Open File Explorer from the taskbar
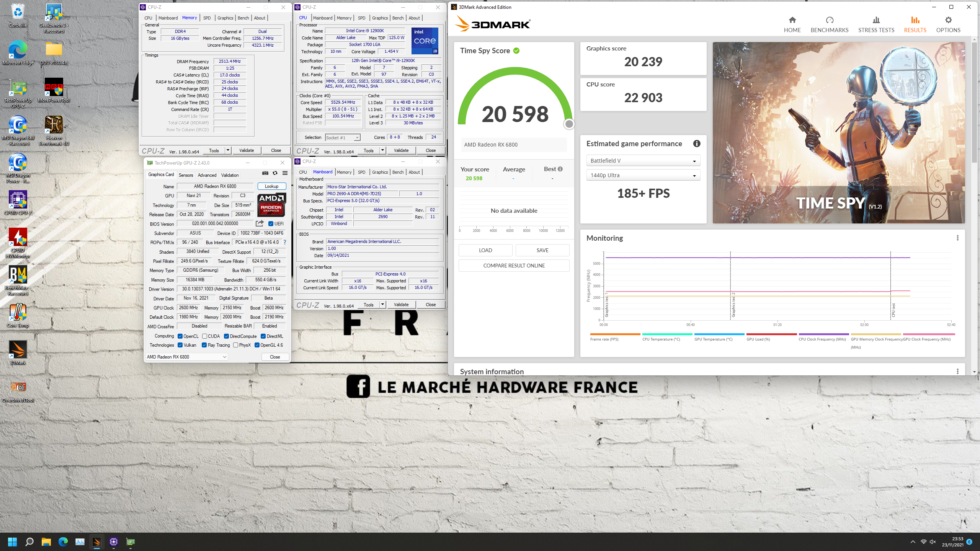 [x=46, y=542]
